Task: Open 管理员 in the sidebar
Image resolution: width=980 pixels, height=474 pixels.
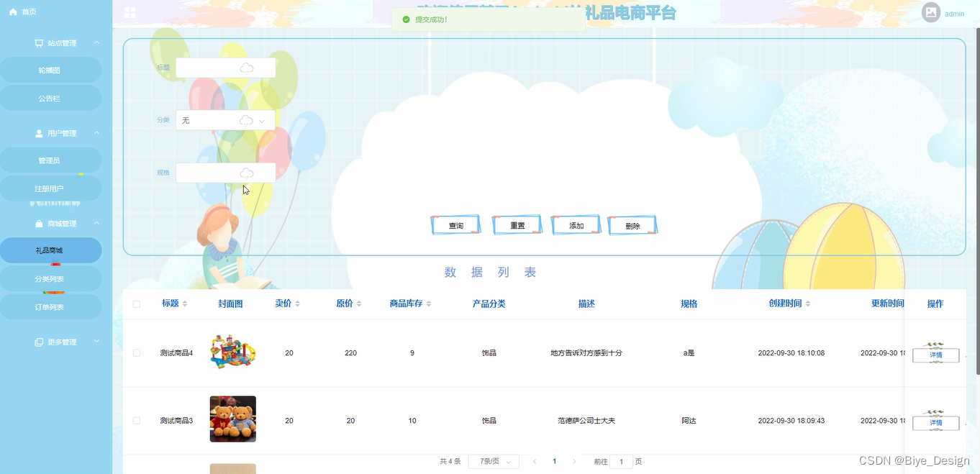Action: [50, 160]
